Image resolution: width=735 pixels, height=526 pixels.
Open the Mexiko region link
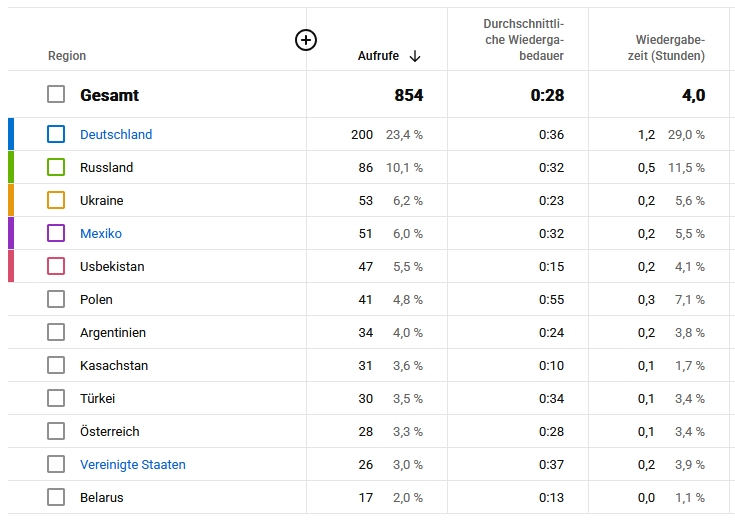point(101,233)
